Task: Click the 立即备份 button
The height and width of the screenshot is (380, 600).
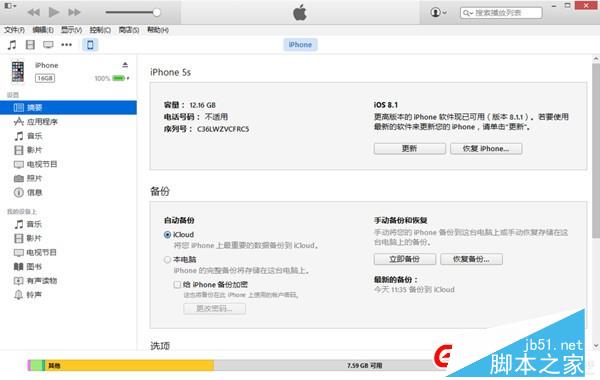Action: pos(404,259)
